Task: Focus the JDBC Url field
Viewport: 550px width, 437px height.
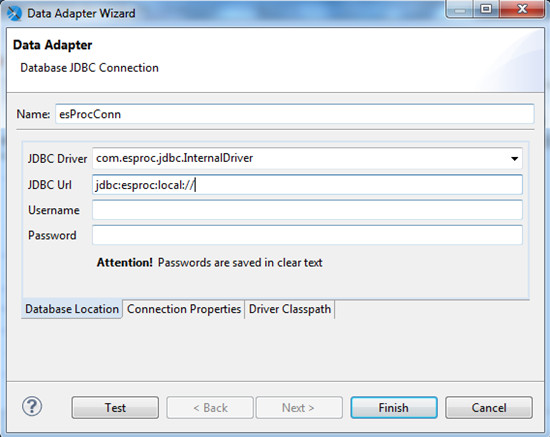Action: [x=307, y=185]
